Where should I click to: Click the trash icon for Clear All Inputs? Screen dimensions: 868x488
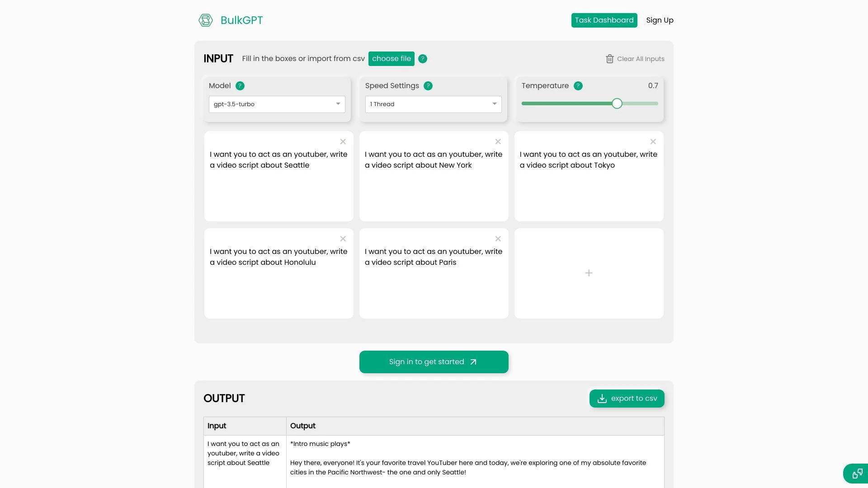point(609,58)
